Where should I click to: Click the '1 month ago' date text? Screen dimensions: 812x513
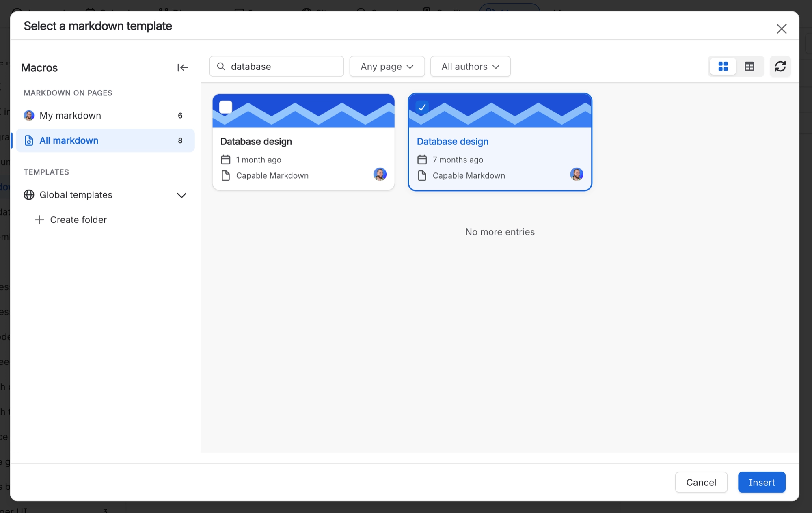(x=259, y=160)
